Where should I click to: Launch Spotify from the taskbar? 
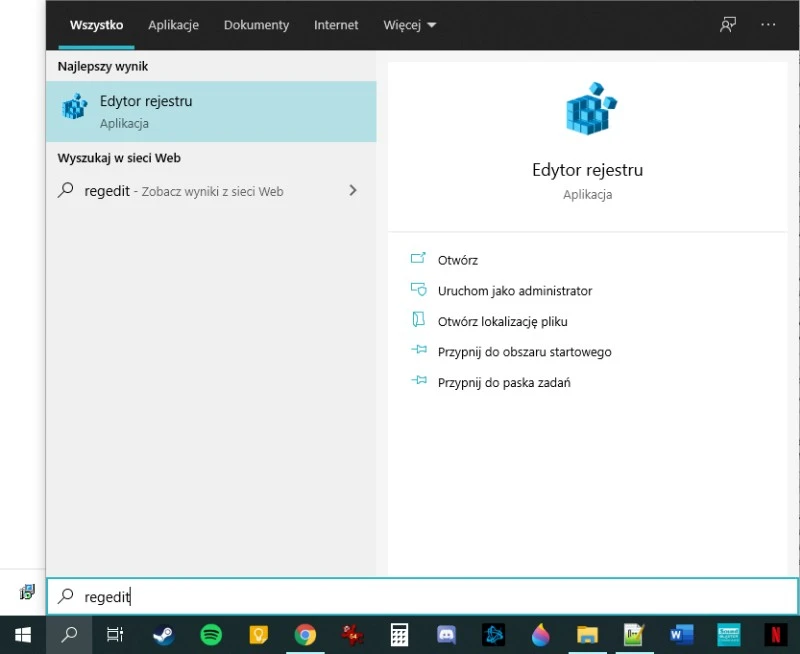[210, 634]
